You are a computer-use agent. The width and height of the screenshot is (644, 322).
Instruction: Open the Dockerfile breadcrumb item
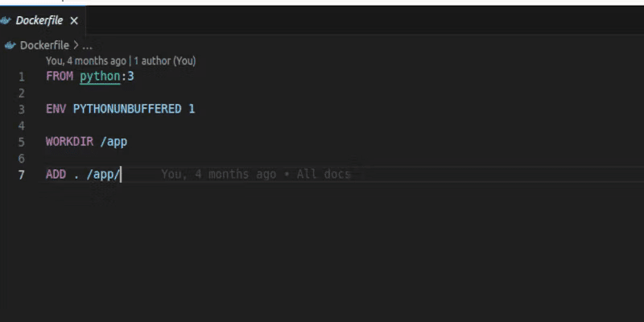click(x=44, y=45)
